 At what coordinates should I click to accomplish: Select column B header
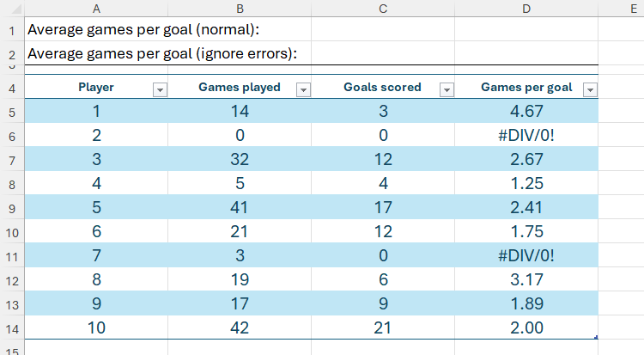coord(240,8)
